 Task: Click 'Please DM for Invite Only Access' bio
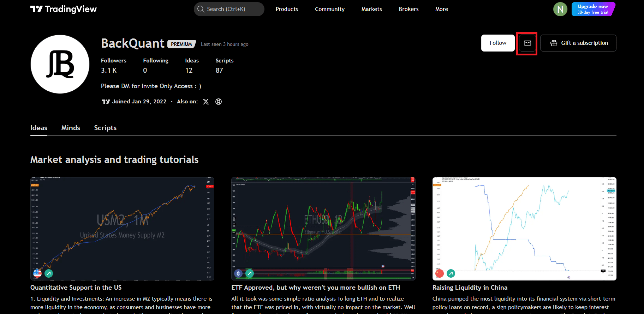pyautogui.click(x=151, y=86)
